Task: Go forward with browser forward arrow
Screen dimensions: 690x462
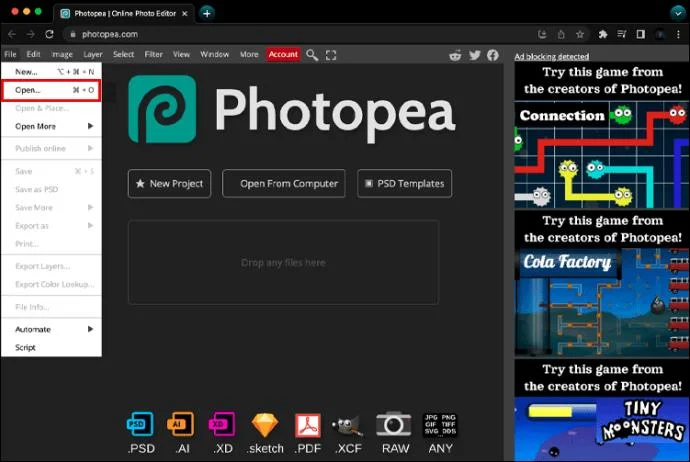Action: [x=30, y=34]
